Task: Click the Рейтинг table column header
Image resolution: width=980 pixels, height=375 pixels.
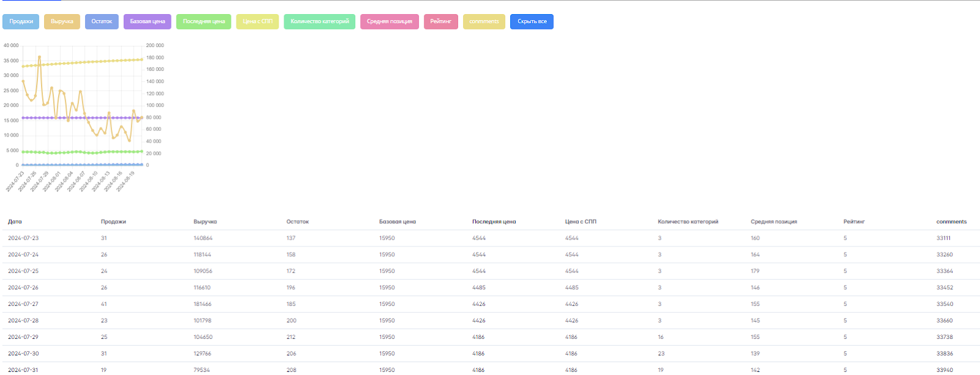Action: [x=854, y=221]
